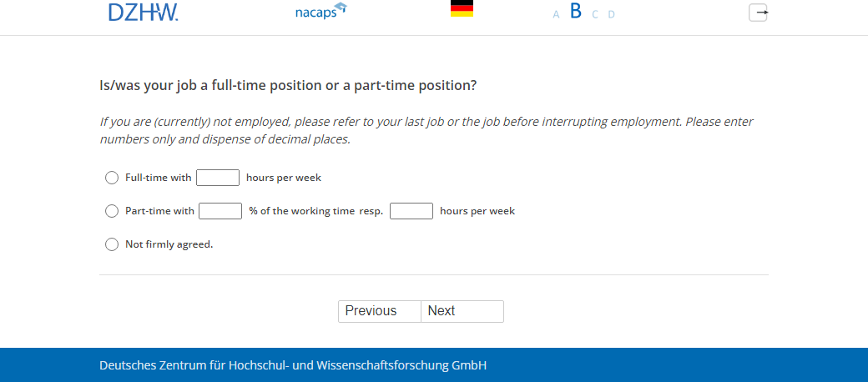The image size is (868, 382).
Task: Choose the 'Not firmly agreed' radio option
Action: pos(112,244)
